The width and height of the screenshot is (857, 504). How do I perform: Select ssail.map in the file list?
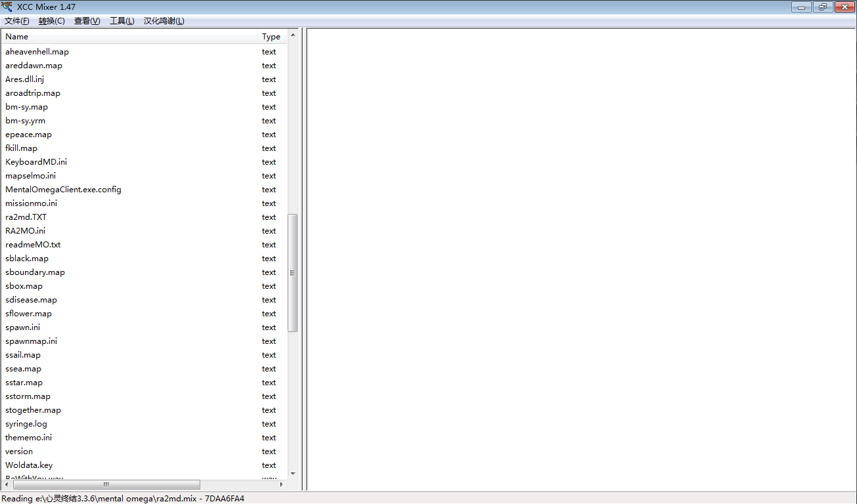tap(23, 355)
